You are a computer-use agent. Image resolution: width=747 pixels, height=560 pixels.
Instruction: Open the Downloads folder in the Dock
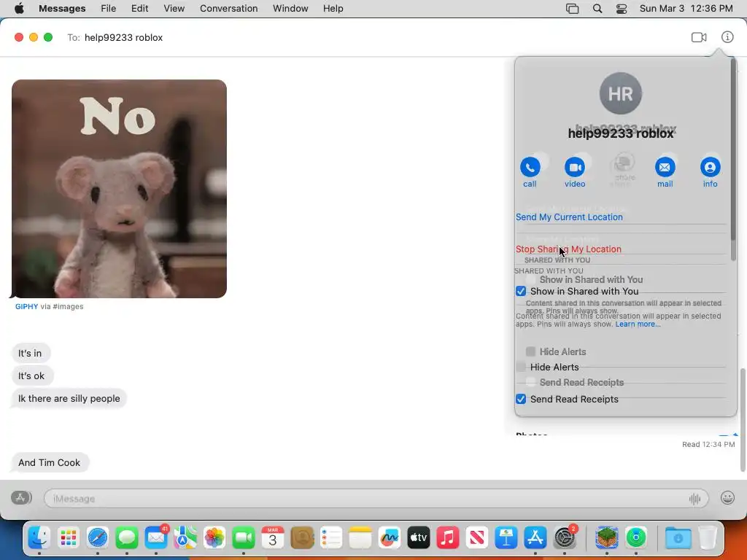click(678, 538)
